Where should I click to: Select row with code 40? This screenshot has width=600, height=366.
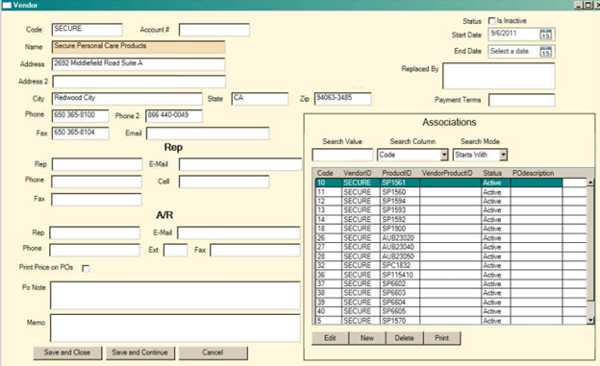click(x=451, y=311)
